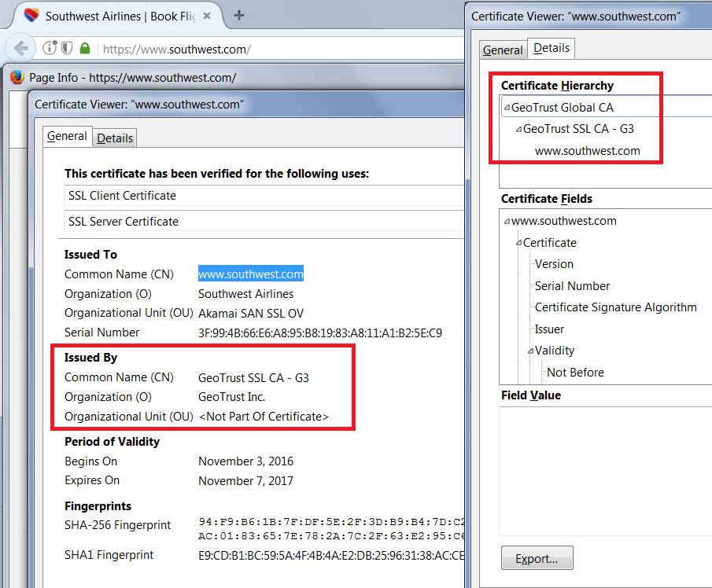712x588 pixels.
Task: Focus the address bar showing https://www.southwest.com/
Action: [279, 49]
